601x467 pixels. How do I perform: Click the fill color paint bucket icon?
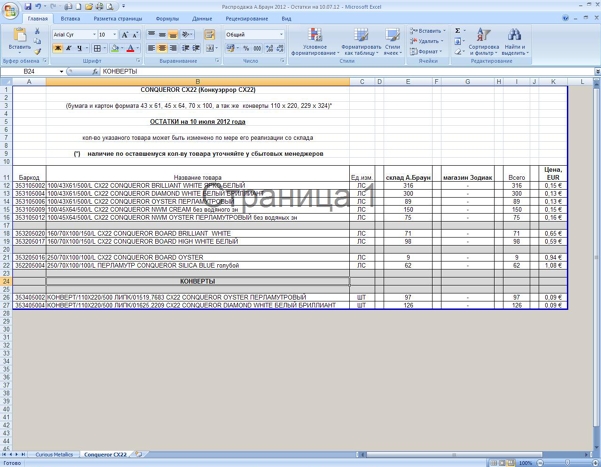(115, 48)
